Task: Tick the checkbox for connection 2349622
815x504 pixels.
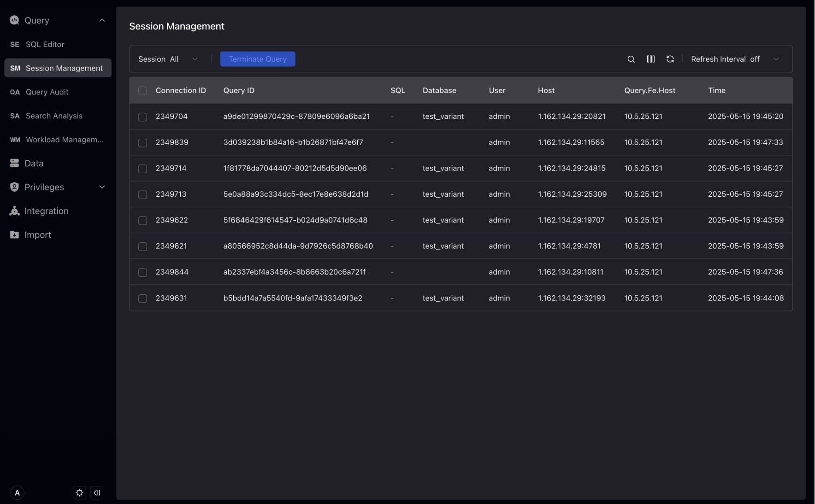Action: click(x=142, y=221)
